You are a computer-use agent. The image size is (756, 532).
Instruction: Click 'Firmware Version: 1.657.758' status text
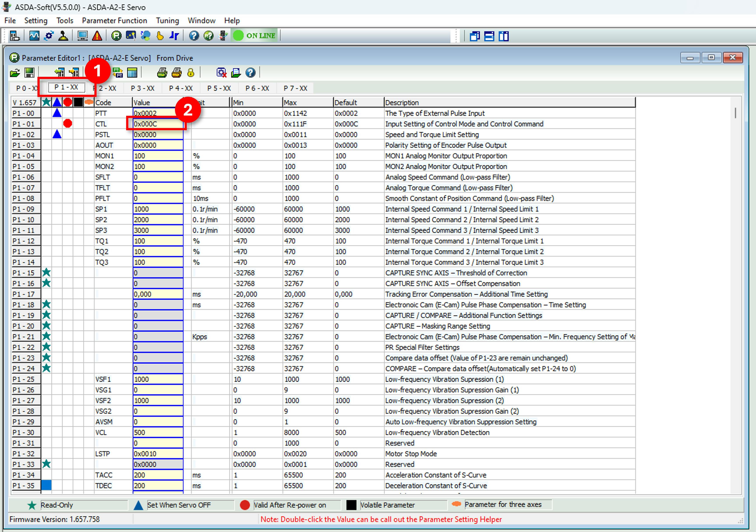click(54, 519)
